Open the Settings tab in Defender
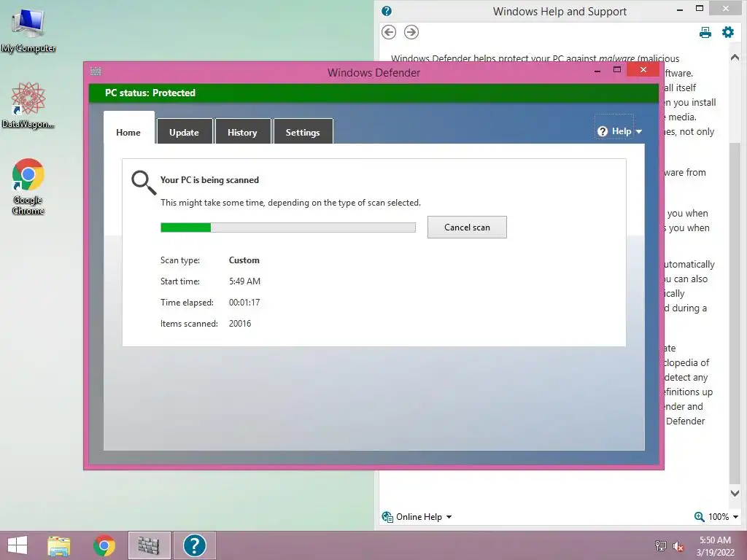This screenshot has width=747, height=560. pos(303,133)
